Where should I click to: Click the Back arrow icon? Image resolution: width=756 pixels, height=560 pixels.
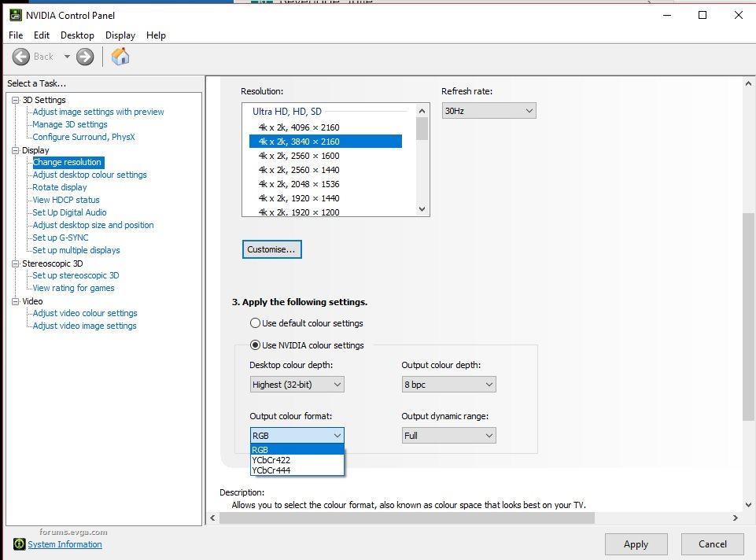coord(20,57)
